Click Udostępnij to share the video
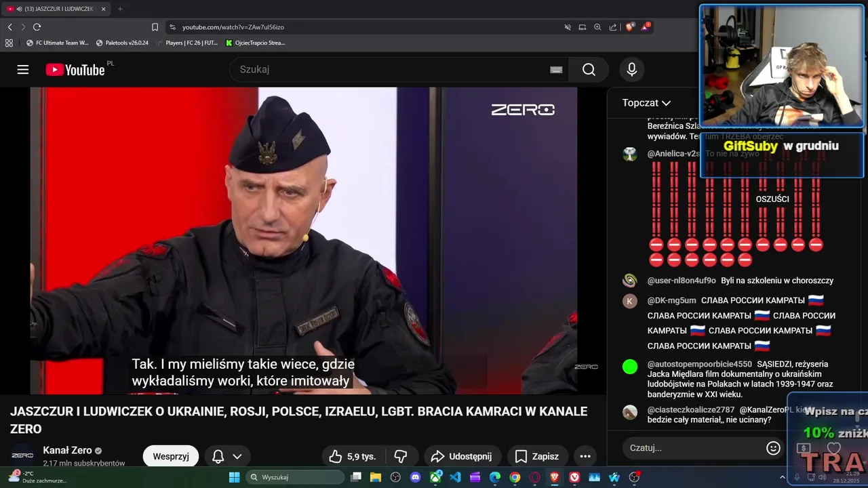868x488 pixels. (x=462, y=456)
